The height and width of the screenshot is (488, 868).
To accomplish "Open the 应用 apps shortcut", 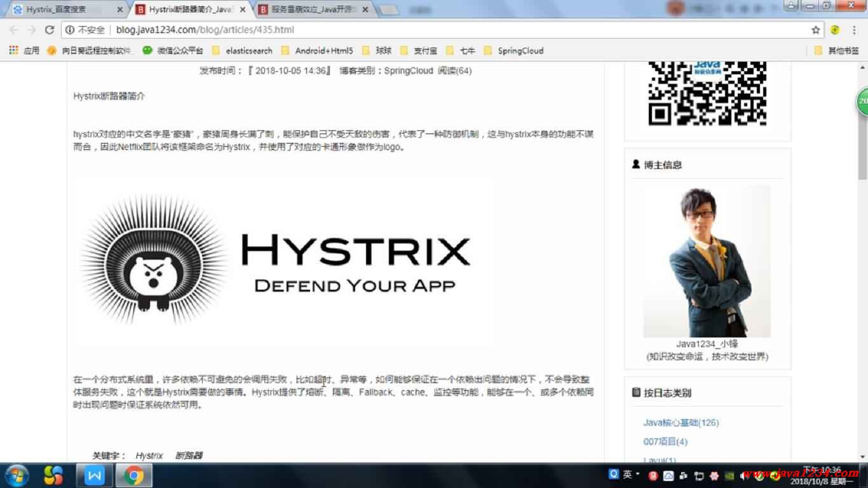I will (x=24, y=51).
